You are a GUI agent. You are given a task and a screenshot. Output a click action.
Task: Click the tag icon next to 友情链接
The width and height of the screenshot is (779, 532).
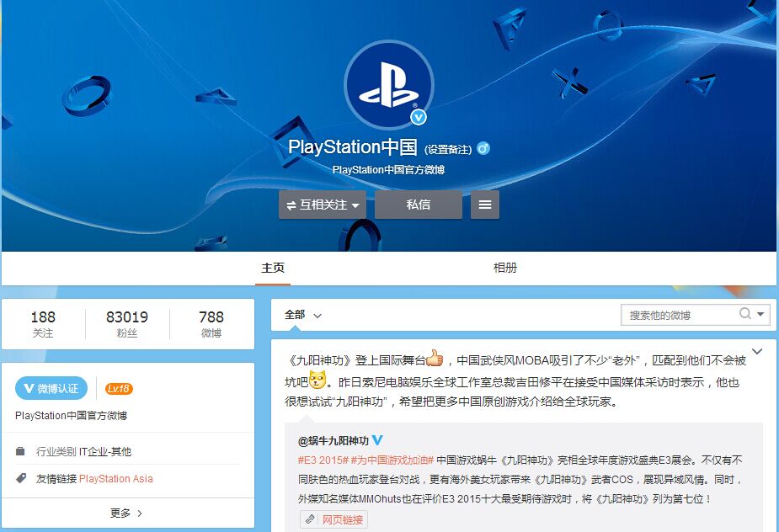21,478
